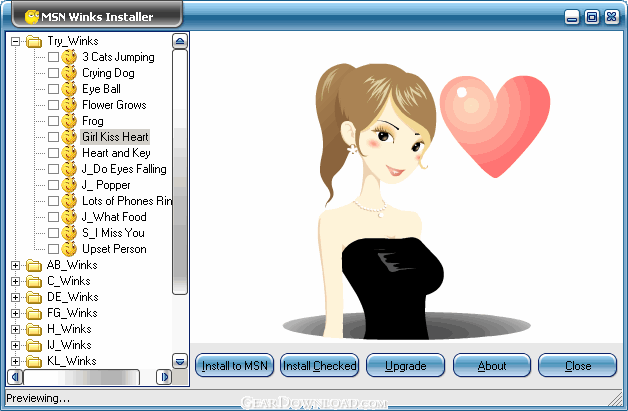Click the horizontal scroll right arrow

pyautogui.click(x=164, y=377)
